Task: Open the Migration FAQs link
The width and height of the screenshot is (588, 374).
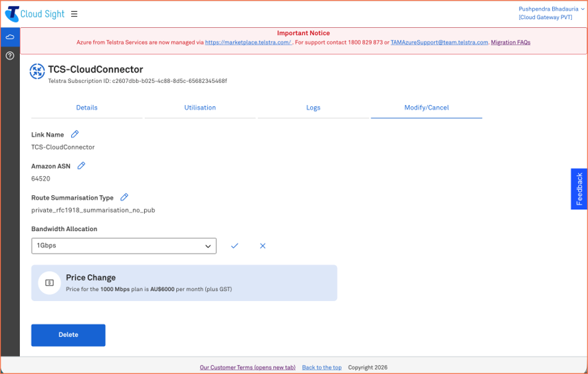Action: (x=510, y=43)
